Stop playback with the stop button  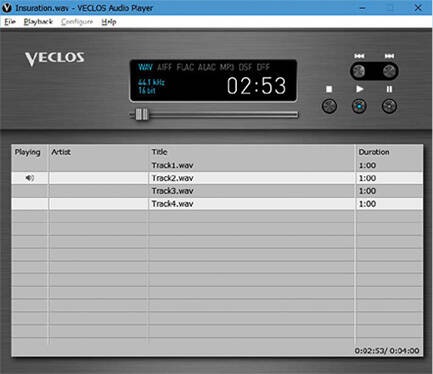329,106
